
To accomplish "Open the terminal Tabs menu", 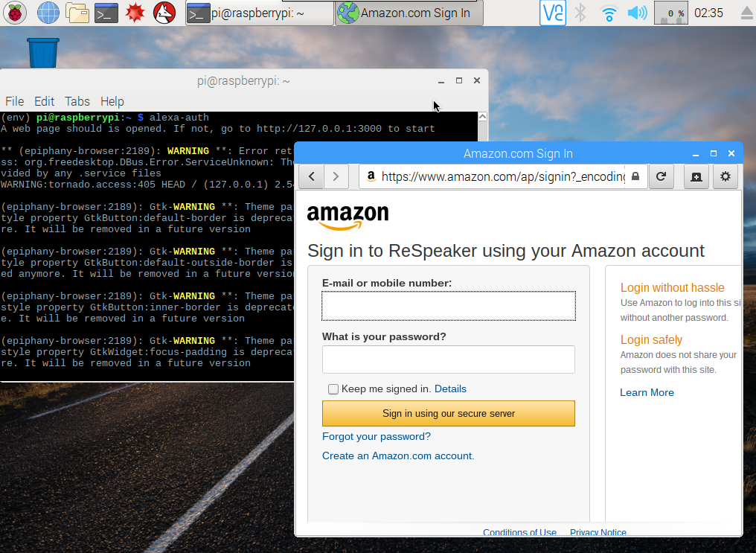I will point(77,101).
